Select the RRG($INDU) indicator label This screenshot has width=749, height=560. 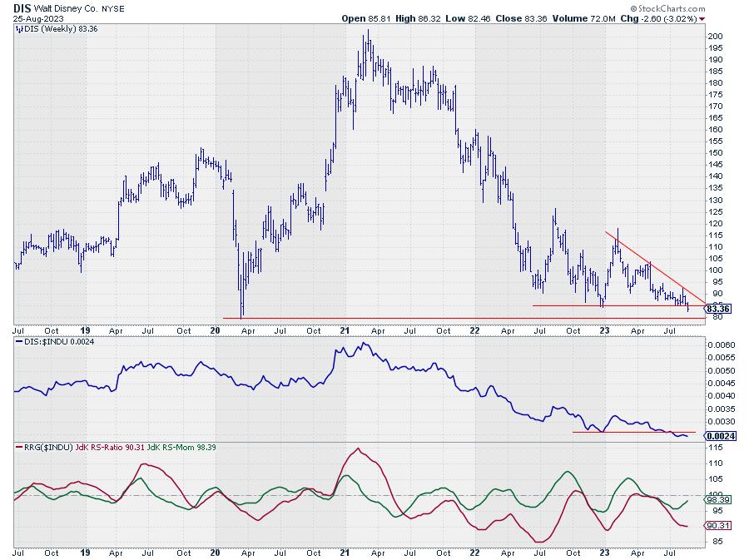44,449
